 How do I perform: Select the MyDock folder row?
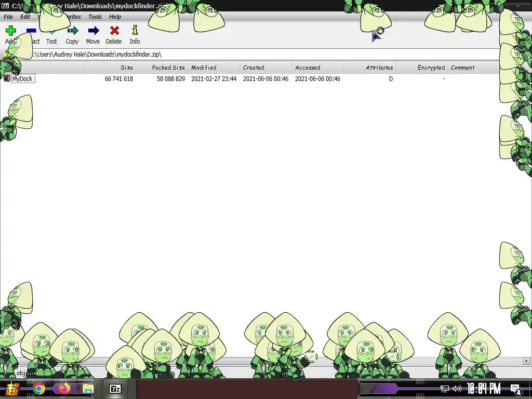[x=249, y=79]
